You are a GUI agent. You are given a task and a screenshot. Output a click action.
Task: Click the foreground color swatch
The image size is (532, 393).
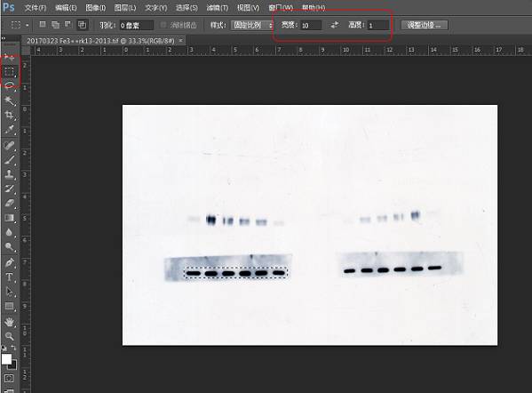(6, 359)
